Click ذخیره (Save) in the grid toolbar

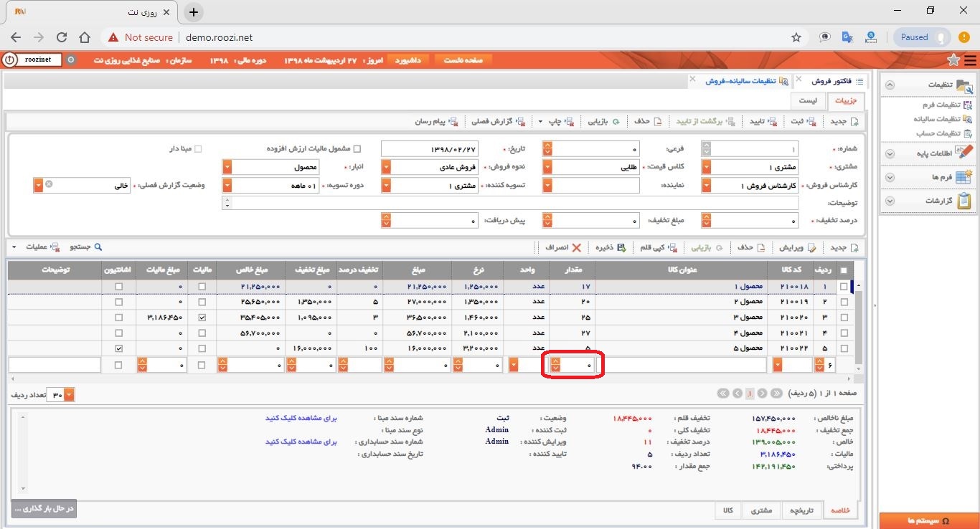coord(610,247)
